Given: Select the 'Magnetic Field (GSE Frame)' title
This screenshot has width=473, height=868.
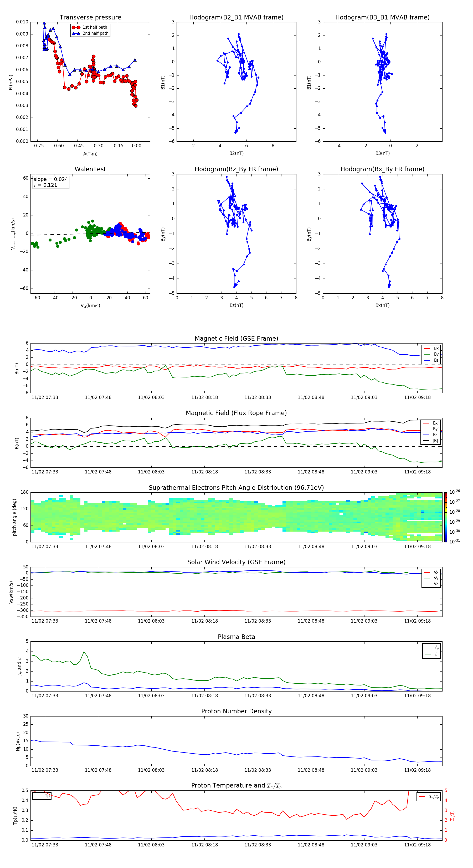Looking at the screenshot, I should click(236, 339).
